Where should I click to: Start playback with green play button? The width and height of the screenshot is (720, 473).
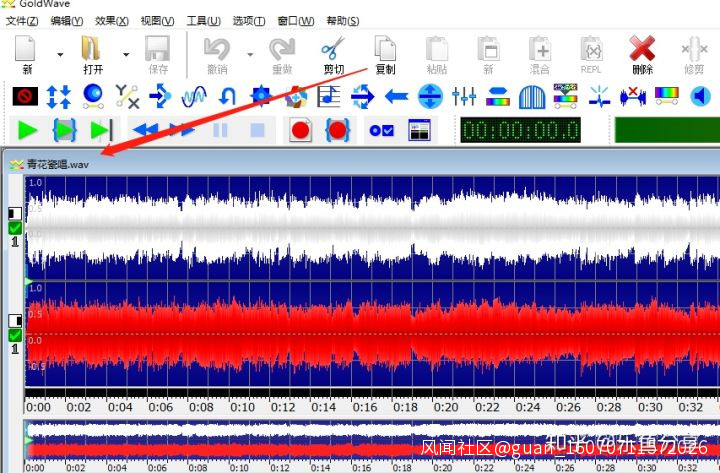pos(27,130)
